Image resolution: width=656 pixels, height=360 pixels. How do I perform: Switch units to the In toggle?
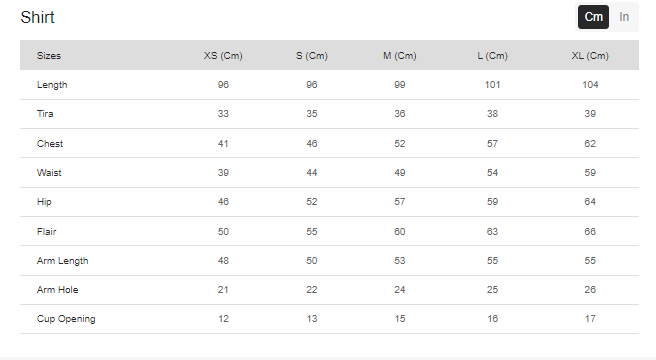pyautogui.click(x=624, y=17)
